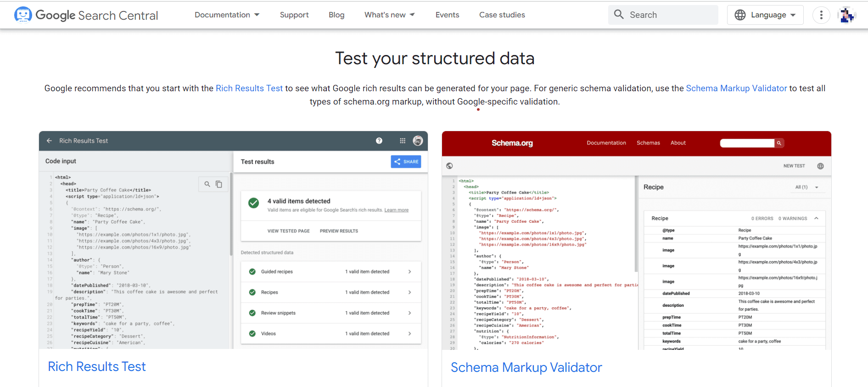Click the back arrow in Rich Results Test image

click(x=49, y=141)
